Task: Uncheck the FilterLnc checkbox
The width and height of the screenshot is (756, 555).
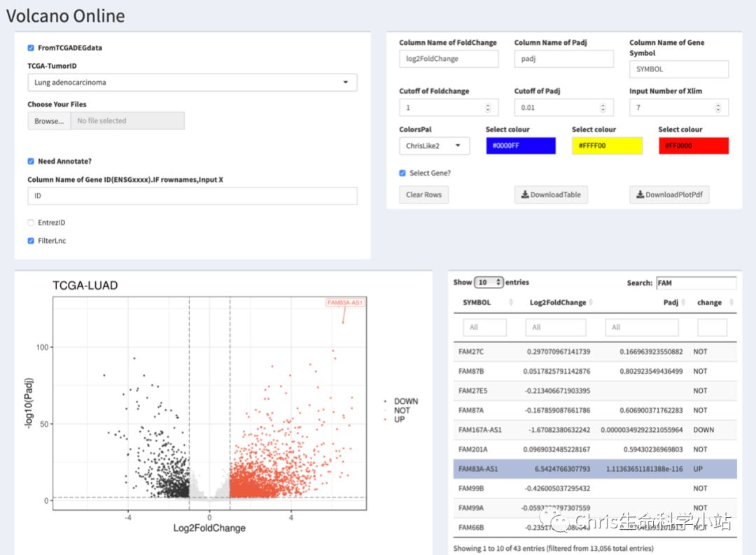Action: [x=31, y=241]
